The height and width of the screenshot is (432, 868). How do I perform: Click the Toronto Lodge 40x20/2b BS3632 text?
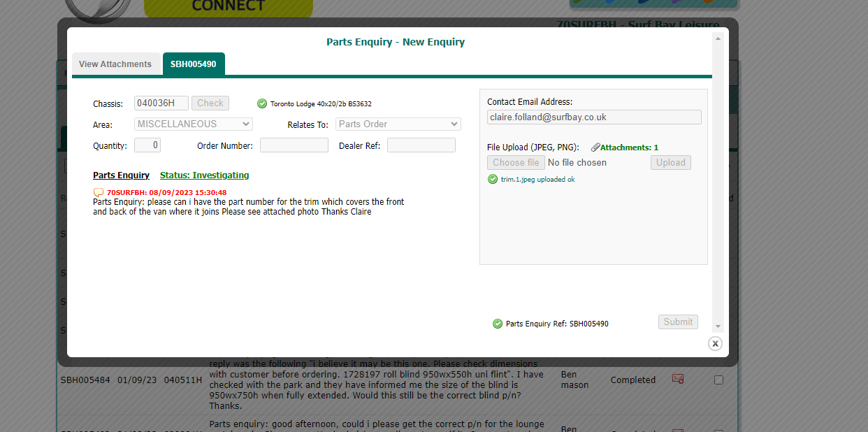[x=321, y=104]
